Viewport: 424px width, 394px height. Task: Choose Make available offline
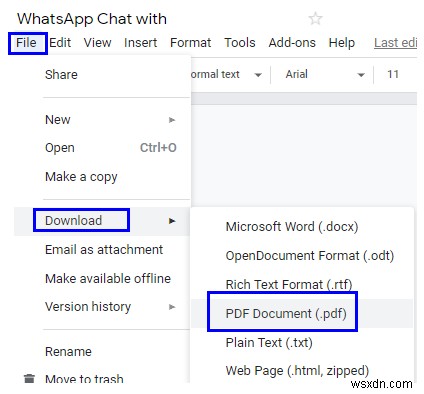[102, 278]
